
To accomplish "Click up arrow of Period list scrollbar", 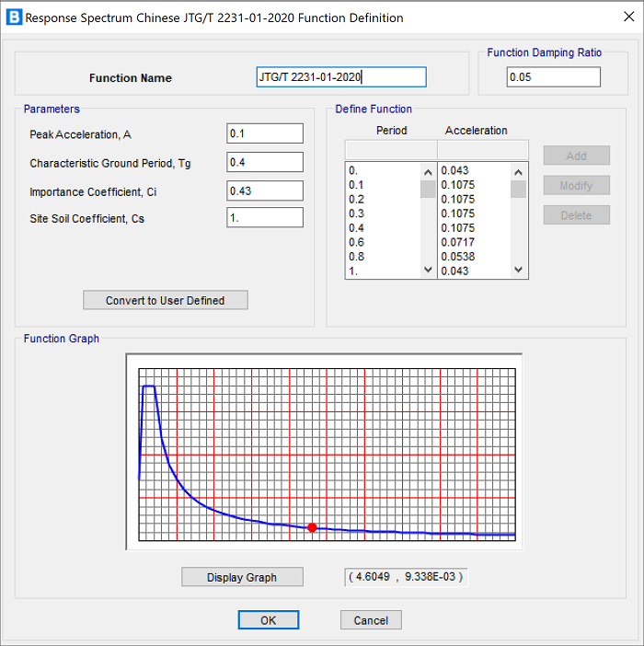I will [x=428, y=172].
